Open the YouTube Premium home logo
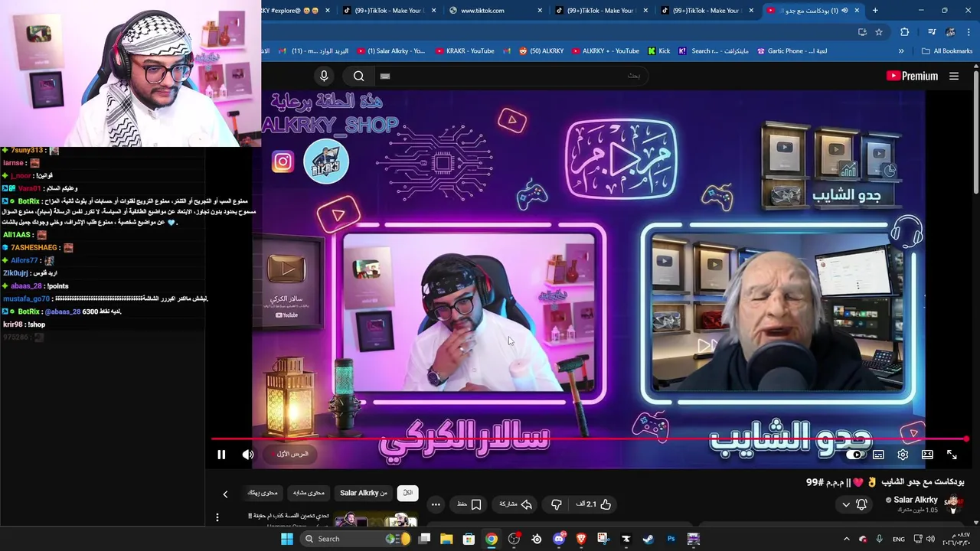This screenshot has height=551, width=980. click(912, 76)
